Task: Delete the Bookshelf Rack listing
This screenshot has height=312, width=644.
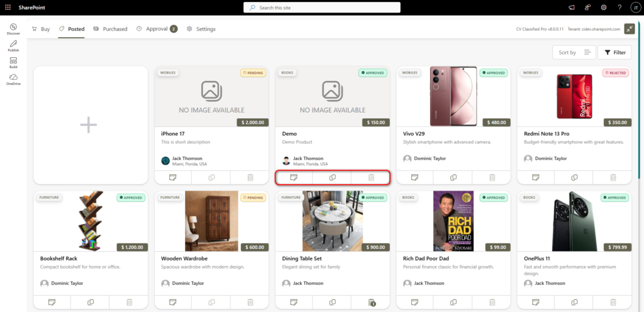Action: pyautogui.click(x=129, y=302)
